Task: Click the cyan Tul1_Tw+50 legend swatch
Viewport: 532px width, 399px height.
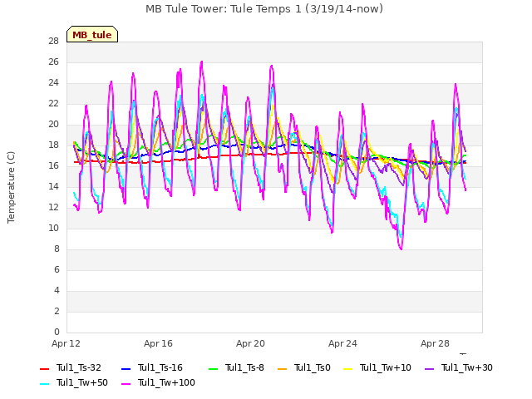Action: [x=44, y=384]
